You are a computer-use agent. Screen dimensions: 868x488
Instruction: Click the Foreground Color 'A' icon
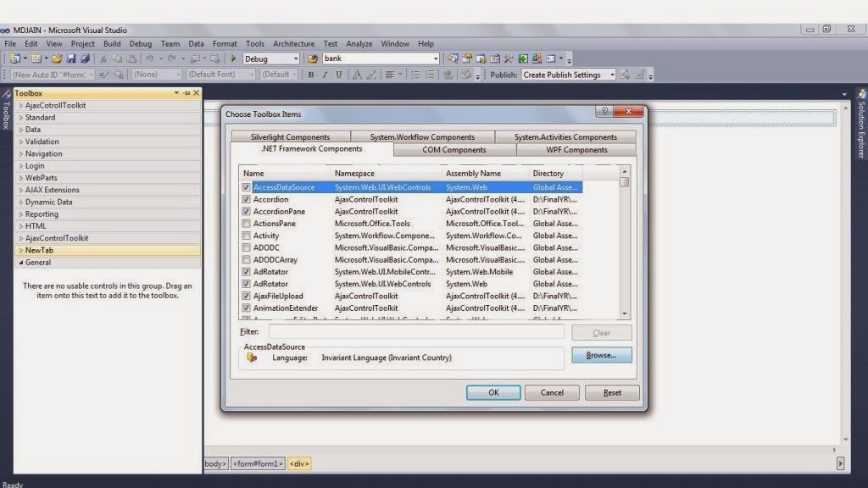pyautogui.click(x=357, y=75)
